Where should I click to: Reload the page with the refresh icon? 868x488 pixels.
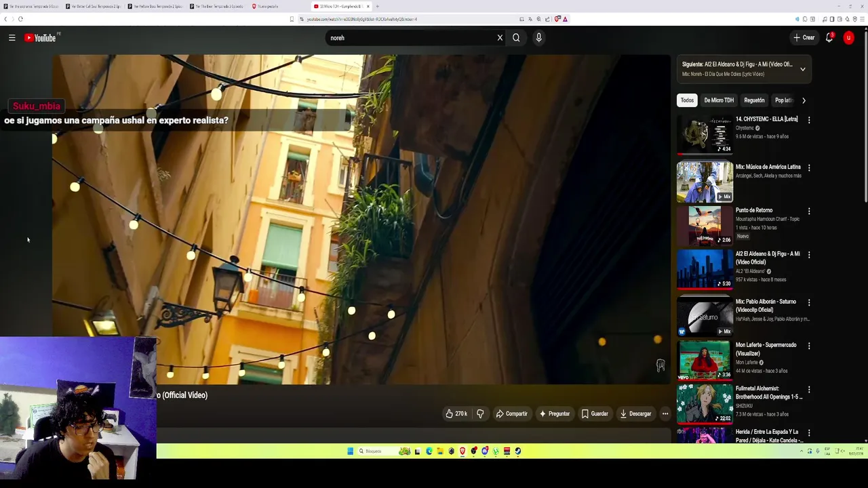click(x=20, y=19)
